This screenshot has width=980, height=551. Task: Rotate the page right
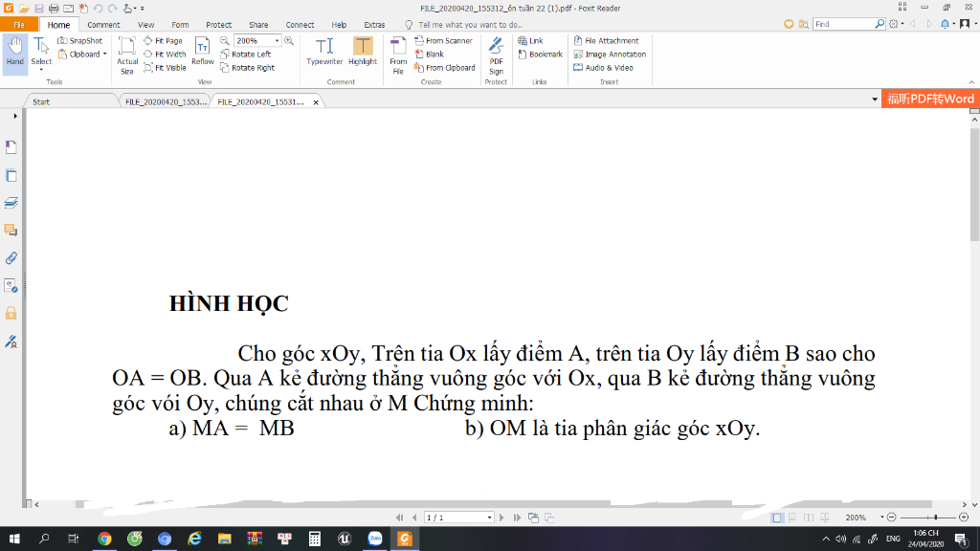pos(248,68)
